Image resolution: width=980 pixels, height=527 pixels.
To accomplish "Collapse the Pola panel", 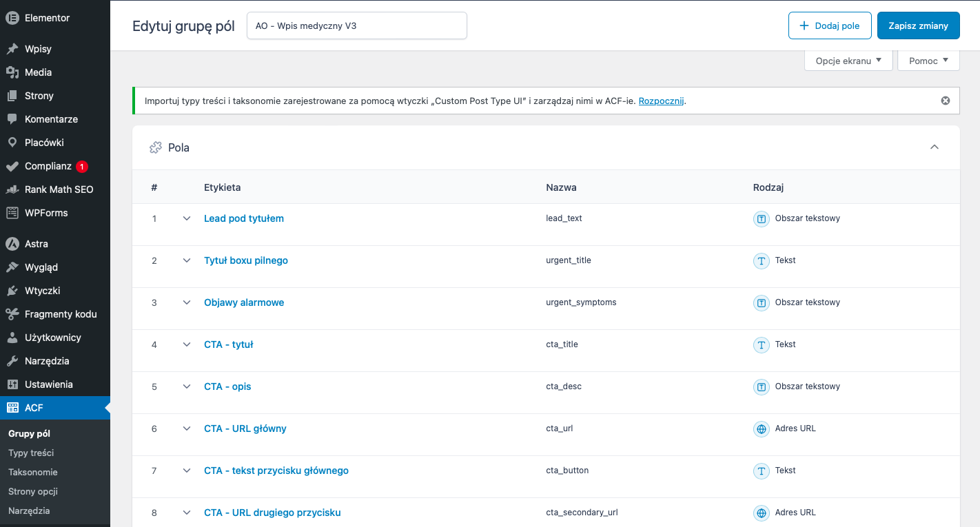I will (x=935, y=147).
